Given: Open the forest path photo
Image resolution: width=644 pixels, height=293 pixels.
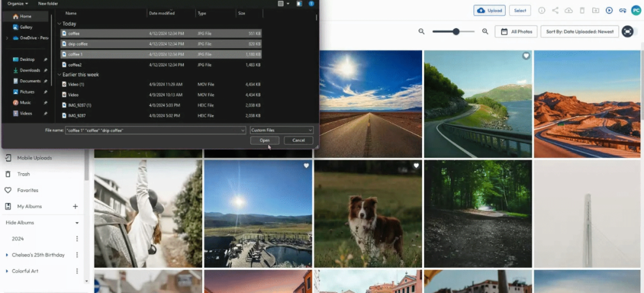Looking at the screenshot, I should 478,214.
